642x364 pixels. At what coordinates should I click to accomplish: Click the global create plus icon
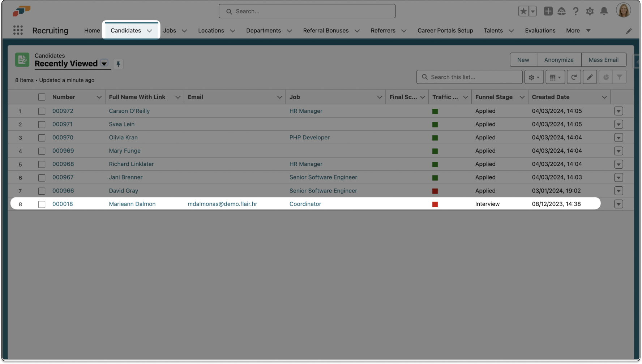tap(548, 11)
